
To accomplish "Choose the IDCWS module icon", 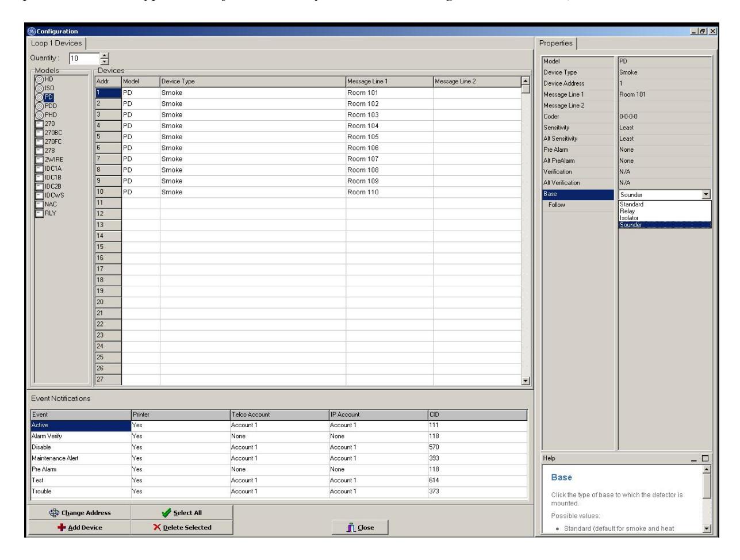I will (x=40, y=195).
